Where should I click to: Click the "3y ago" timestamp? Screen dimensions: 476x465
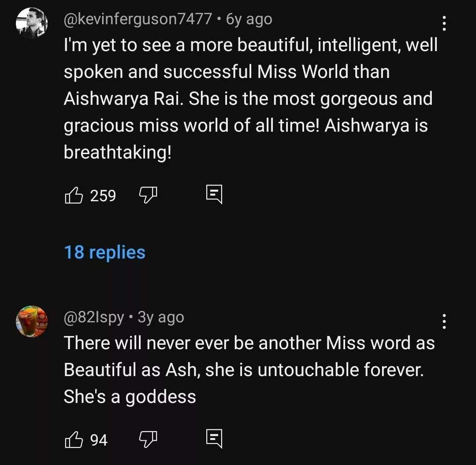pyautogui.click(x=161, y=317)
